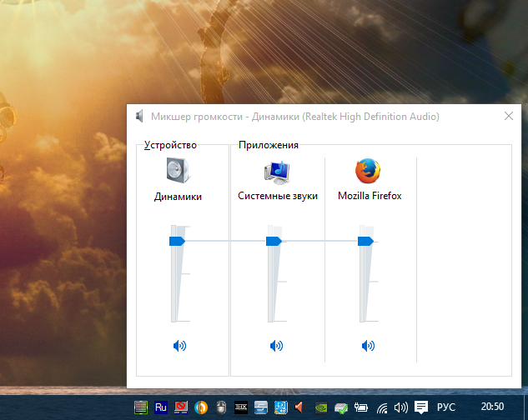This screenshot has height=420, width=528.
Task: Click the 20:50 taskbar clock
Action: tap(492, 407)
